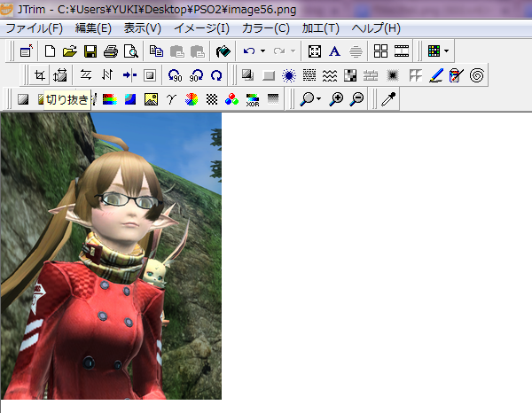Viewport: 532px width, 413px height.
Task: Open the arbitrary angle rotation tool
Action: coord(216,75)
